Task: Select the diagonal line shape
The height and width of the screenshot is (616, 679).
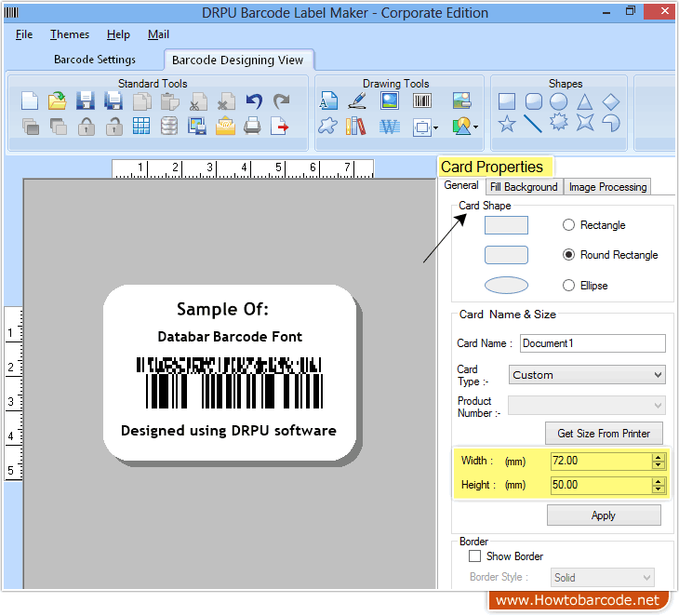Action: coord(533,124)
